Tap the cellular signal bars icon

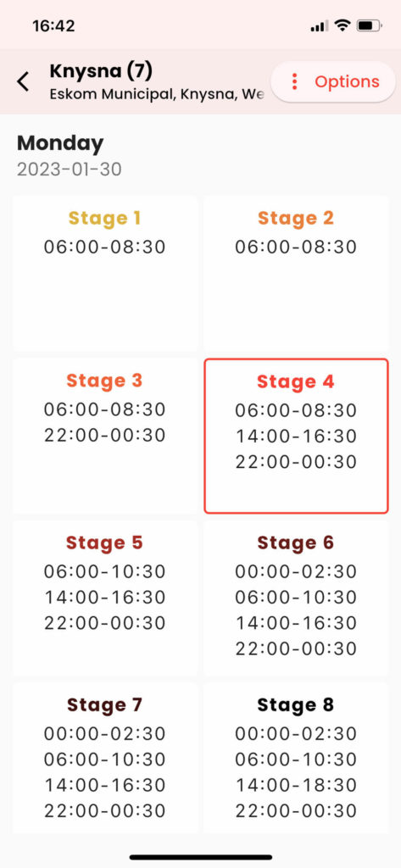pyautogui.click(x=320, y=26)
